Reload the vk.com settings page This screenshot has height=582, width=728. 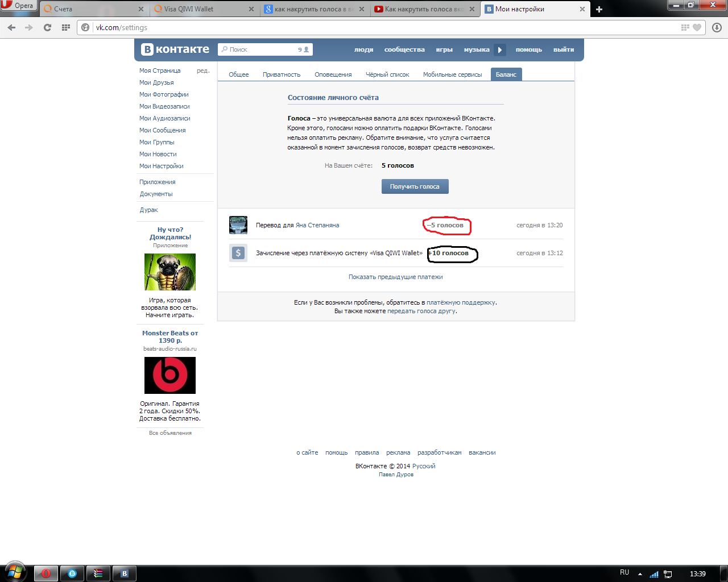48,27
